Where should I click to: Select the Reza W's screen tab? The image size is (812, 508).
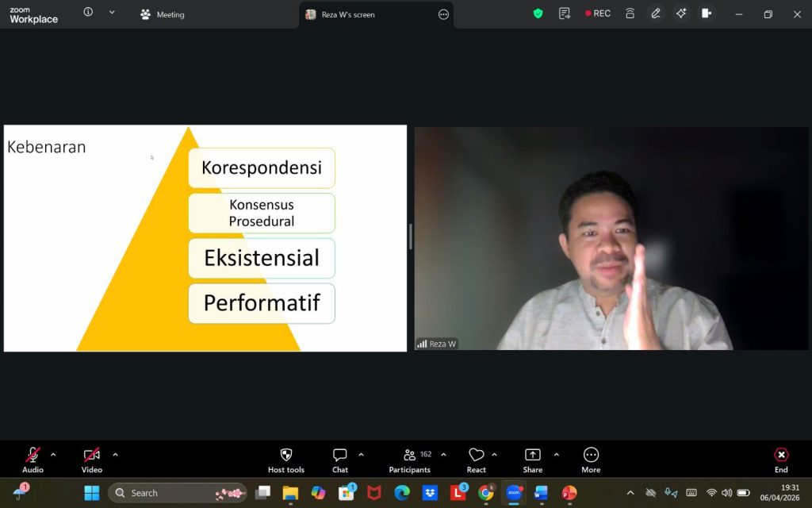click(x=347, y=14)
